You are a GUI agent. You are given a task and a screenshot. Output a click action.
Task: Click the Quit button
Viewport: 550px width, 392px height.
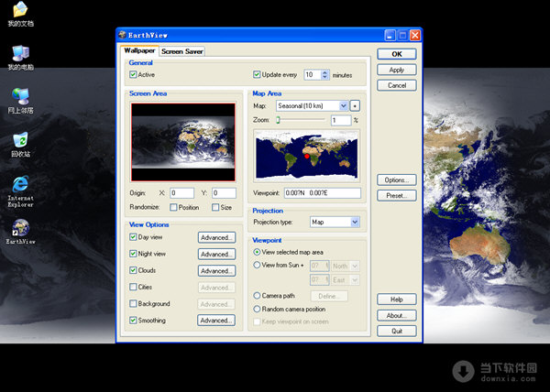pos(397,331)
